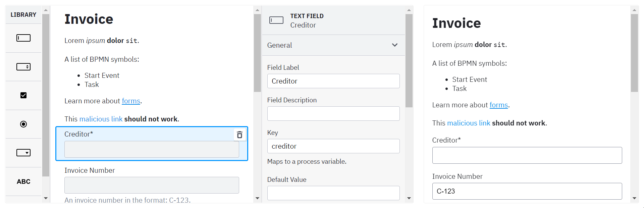Viewport: 644px width, 208px height.
Task: Focus the Field Description input
Action: click(333, 113)
